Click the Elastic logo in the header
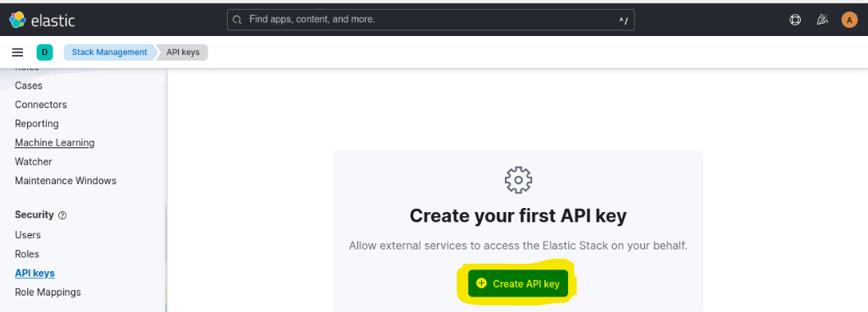This screenshot has height=312, width=868. 42,20
